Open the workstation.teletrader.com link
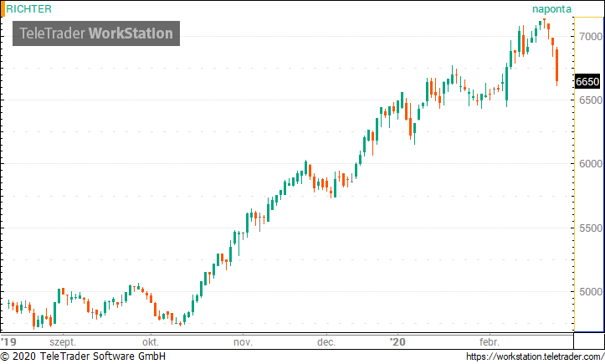This screenshot has height=364, width=605. point(536,356)
